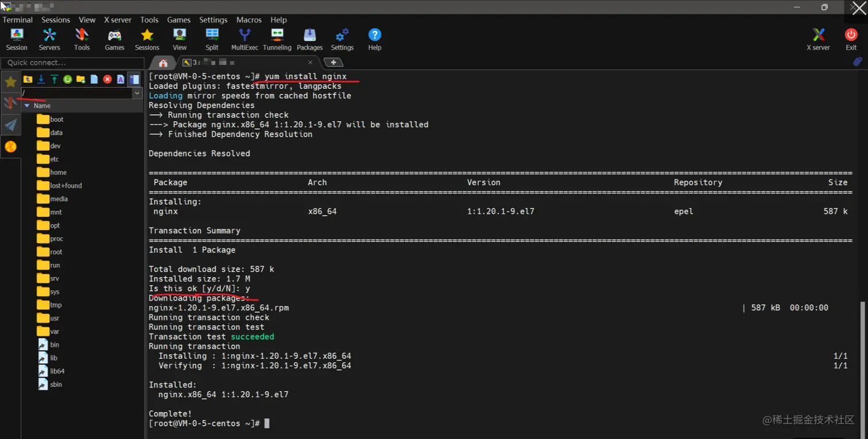Image resolution: width=868 pixels, height=439 pixels.
Task: Select the var folder
Action: (48, 331)
